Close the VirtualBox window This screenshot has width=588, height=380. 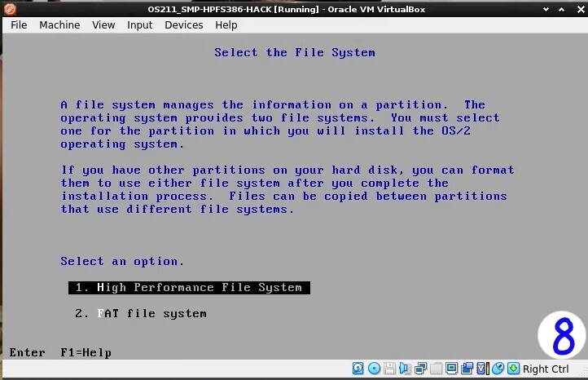tap(581, 10)
